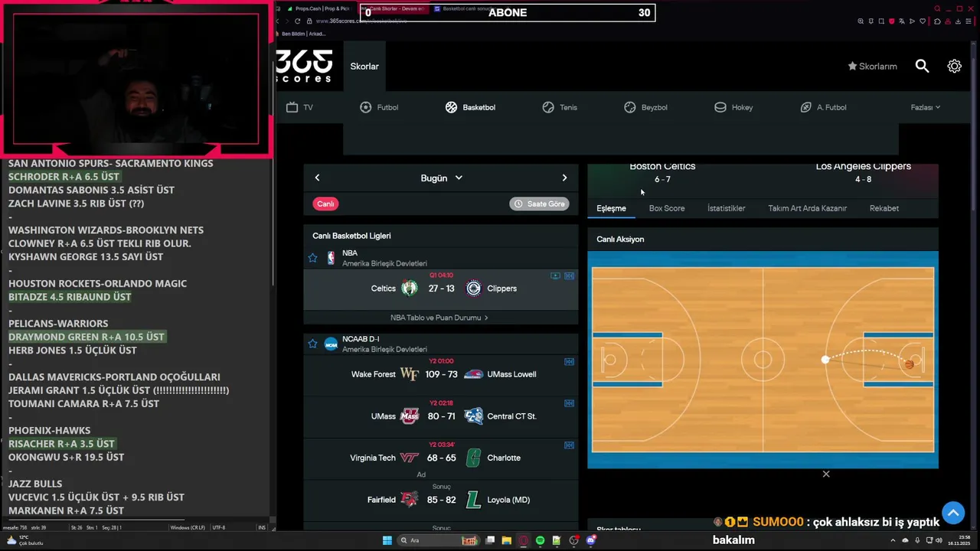Click the Charlotte team logo

click(473, 458)
